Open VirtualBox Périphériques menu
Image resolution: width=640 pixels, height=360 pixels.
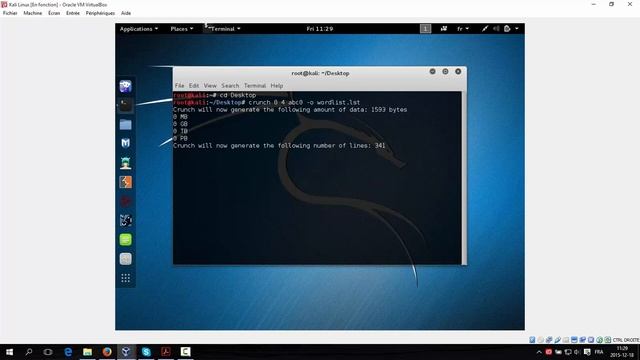pyautogui.click(x=100, y=13)
